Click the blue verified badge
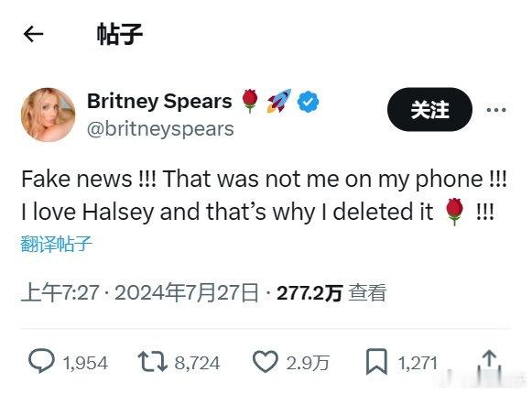 click(308, 102)
